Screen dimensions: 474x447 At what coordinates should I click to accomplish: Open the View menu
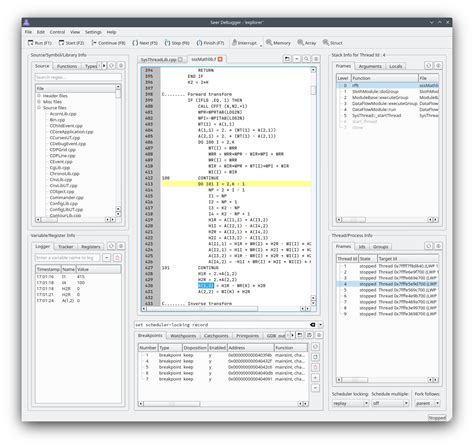click(x=75, y=32)
